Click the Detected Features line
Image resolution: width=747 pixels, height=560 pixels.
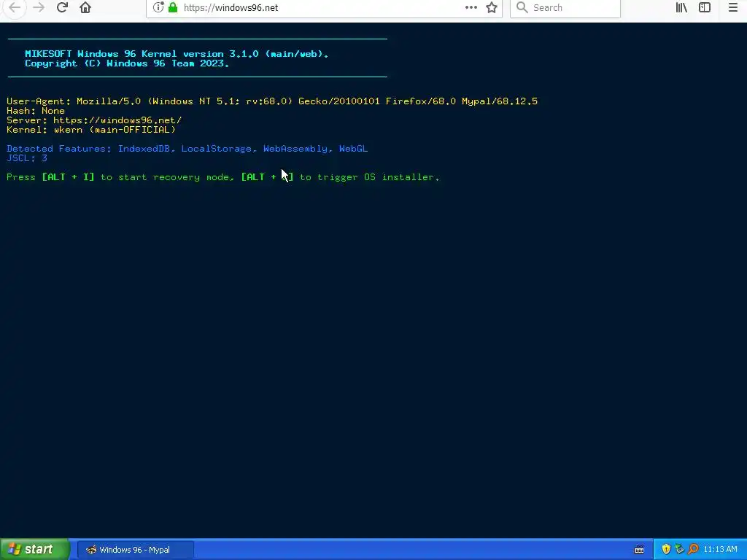coord(187,149)
